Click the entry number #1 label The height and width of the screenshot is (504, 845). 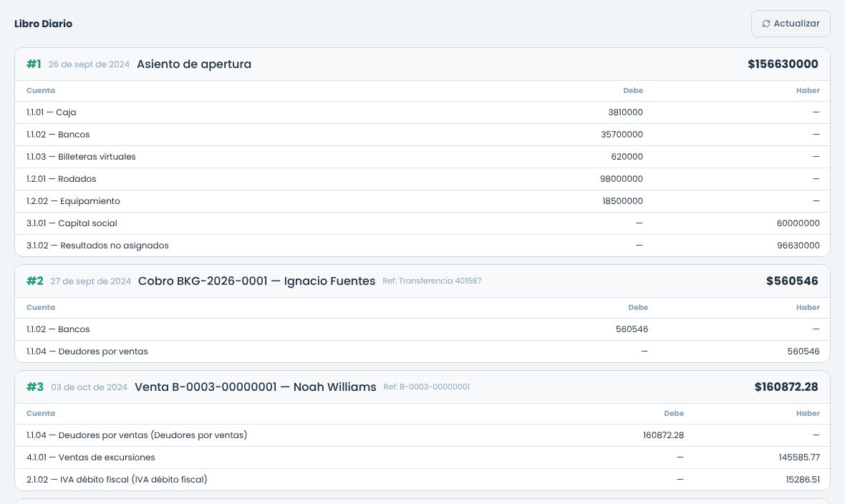point(34,64)
